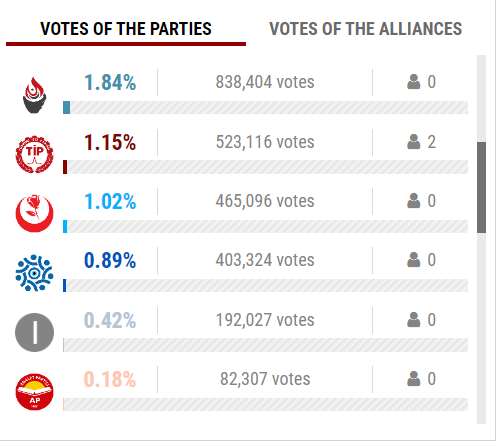The height and width of the screenshot is (448, 496).
Task: Click the 0.89% percentage label
Action: pos(110,260)
